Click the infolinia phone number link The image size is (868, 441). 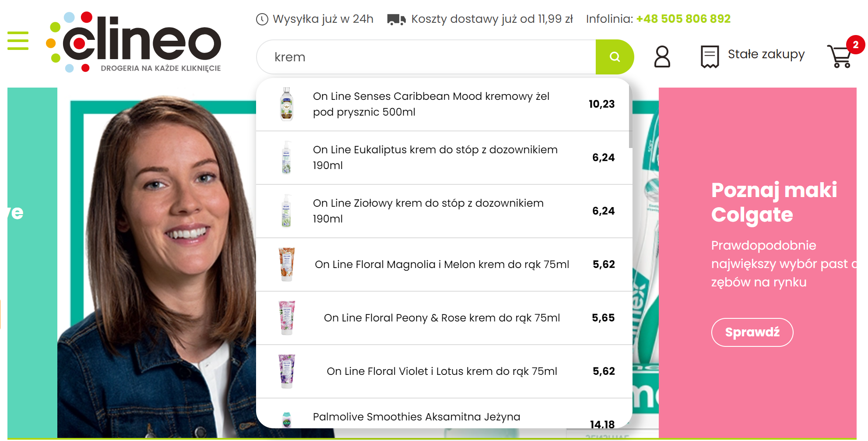pos(683,19)
